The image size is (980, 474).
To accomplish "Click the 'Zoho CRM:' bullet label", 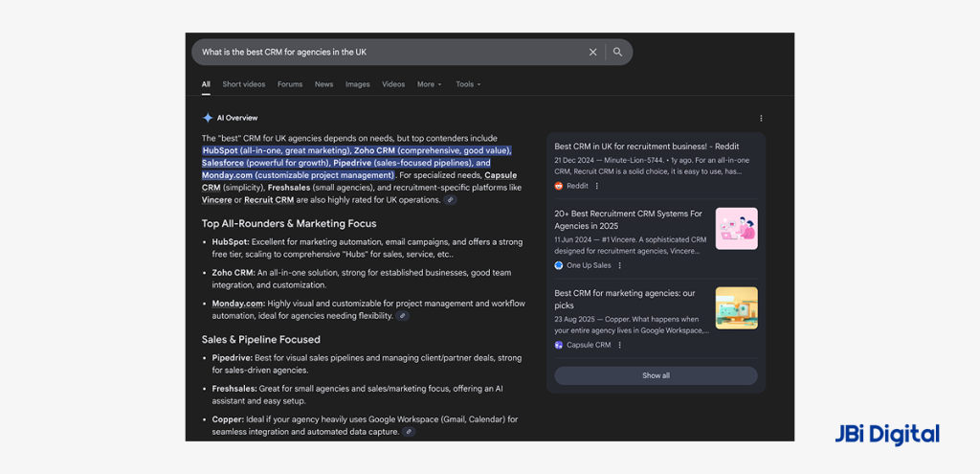I will (234, 273).
